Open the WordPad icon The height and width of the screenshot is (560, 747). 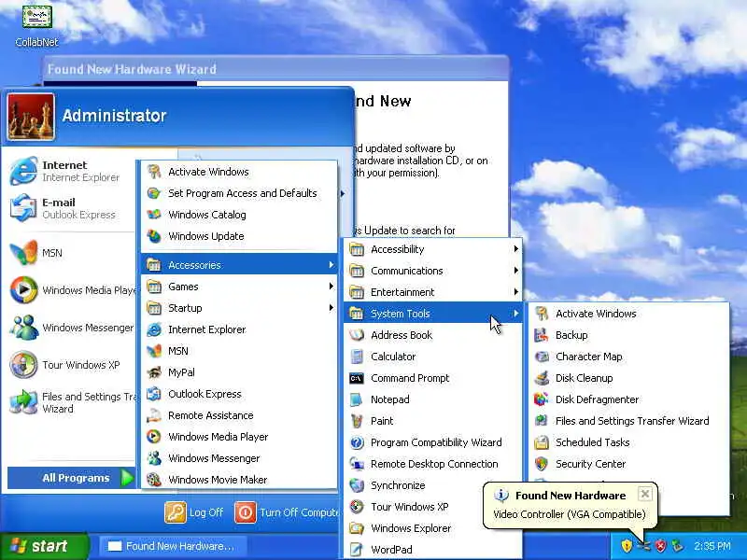click(357, 550)
